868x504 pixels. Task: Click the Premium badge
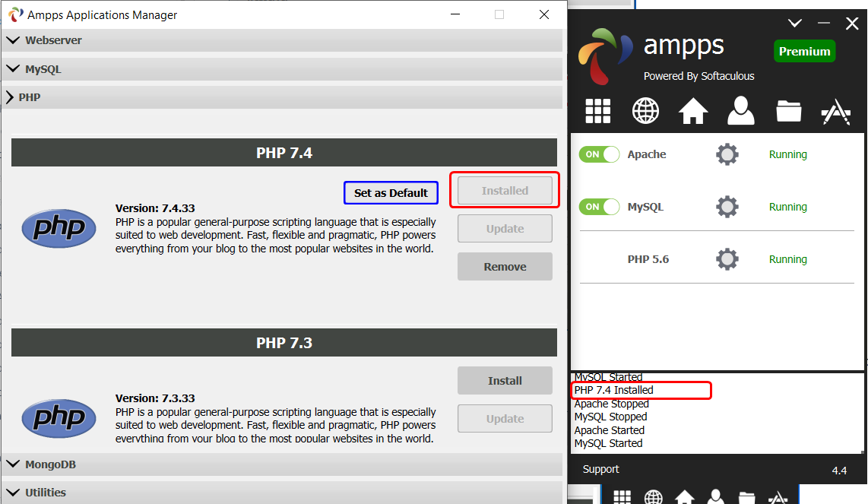[x=804, y=51]
